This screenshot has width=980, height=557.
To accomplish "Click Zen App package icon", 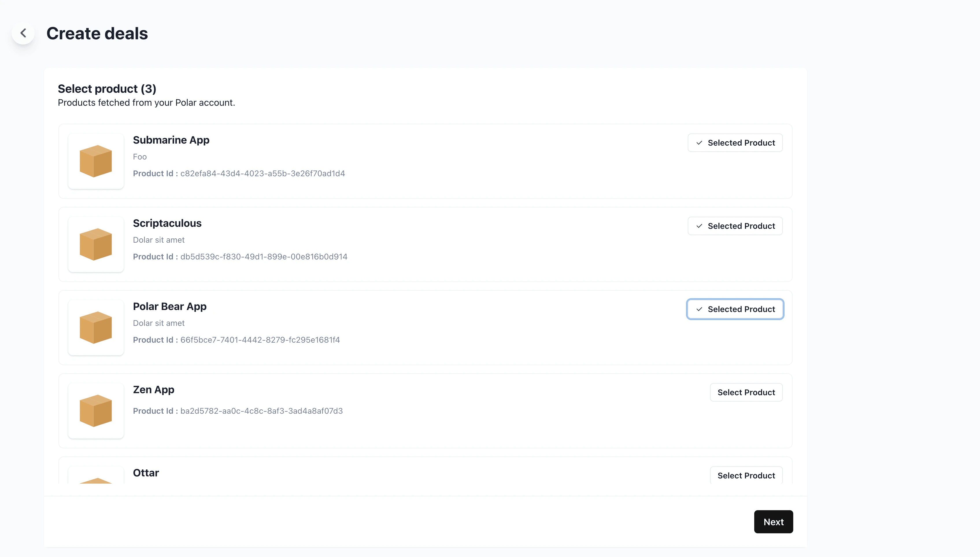I will coord(96,411).
